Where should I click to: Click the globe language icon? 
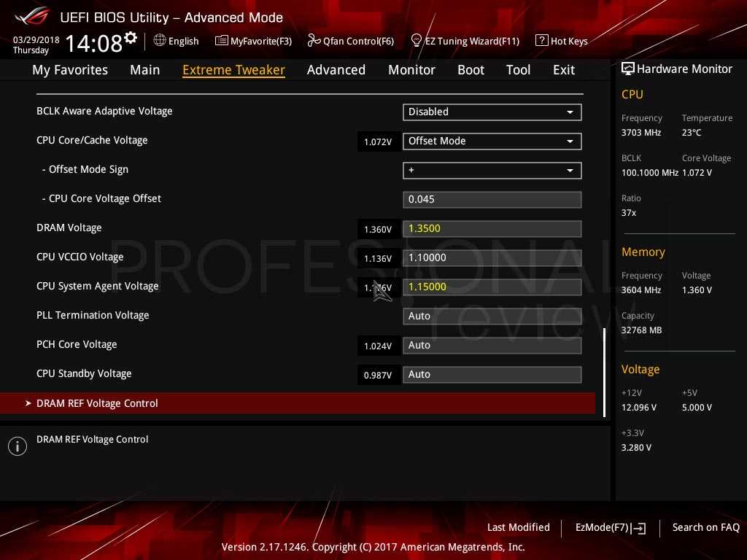(x=160, y=40)
